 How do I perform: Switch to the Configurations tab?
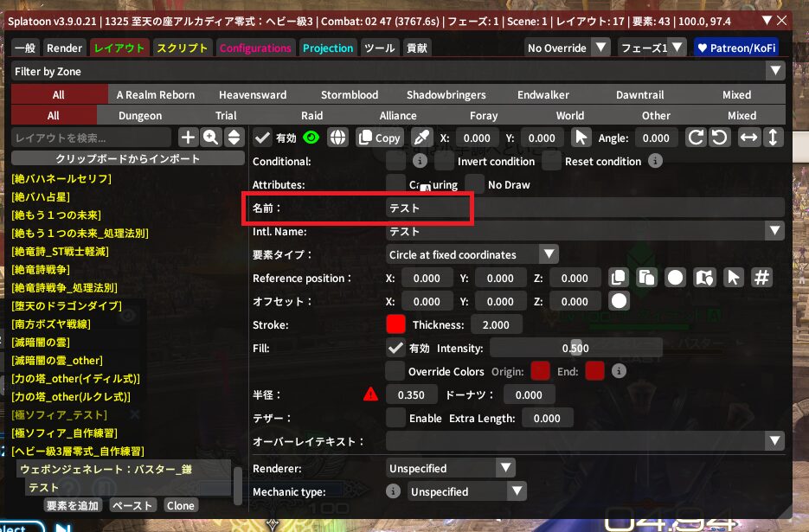[255, 48]
